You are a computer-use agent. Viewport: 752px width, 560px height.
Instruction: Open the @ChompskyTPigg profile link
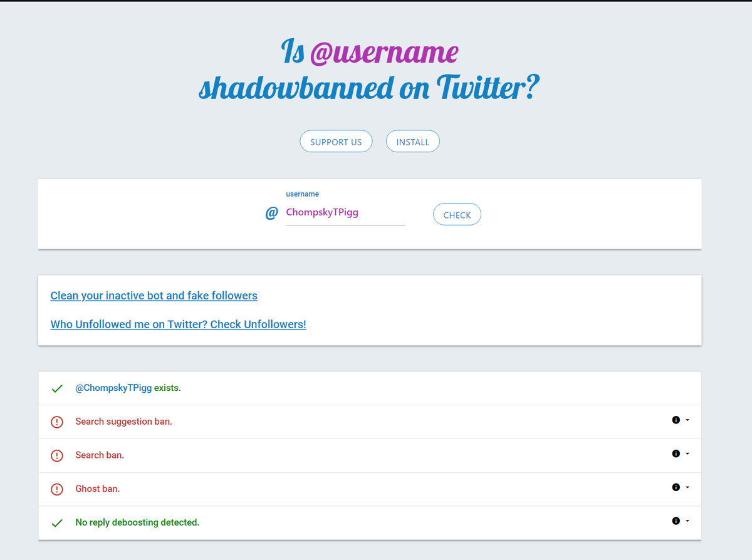click(113, 388)
